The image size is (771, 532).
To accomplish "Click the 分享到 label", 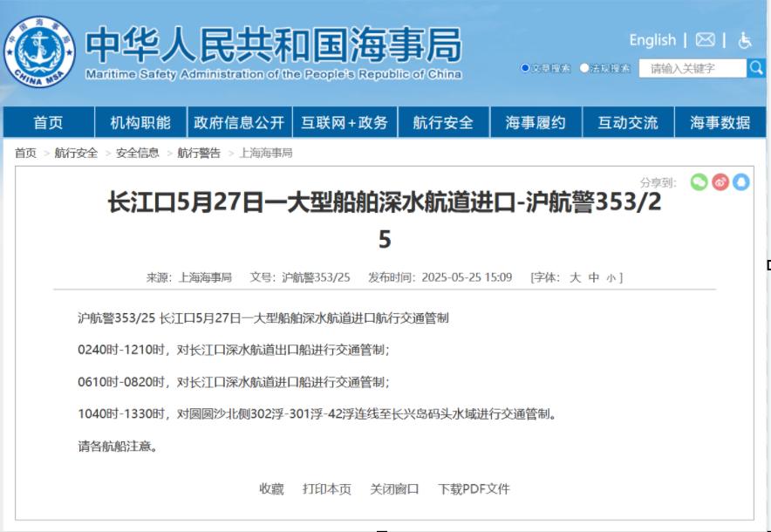I will click(658, 183).
